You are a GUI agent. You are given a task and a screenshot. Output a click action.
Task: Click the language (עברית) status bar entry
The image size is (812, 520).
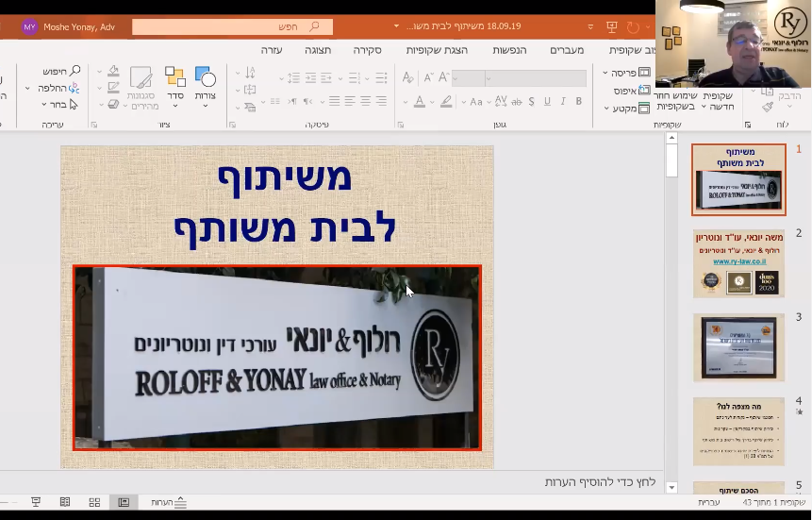pyautogui.click(x=709, y=502)
